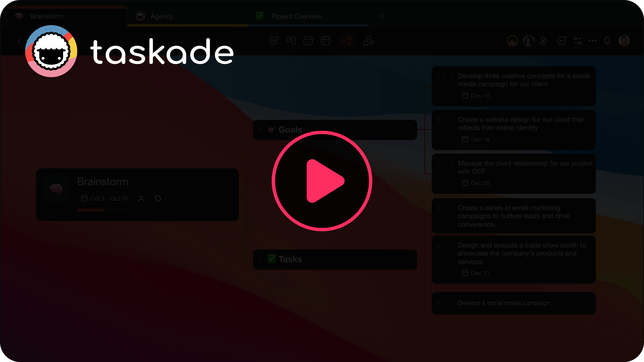Open notifications bell icon
Screen dimensions: 644x362
click(x=608, y=41)
